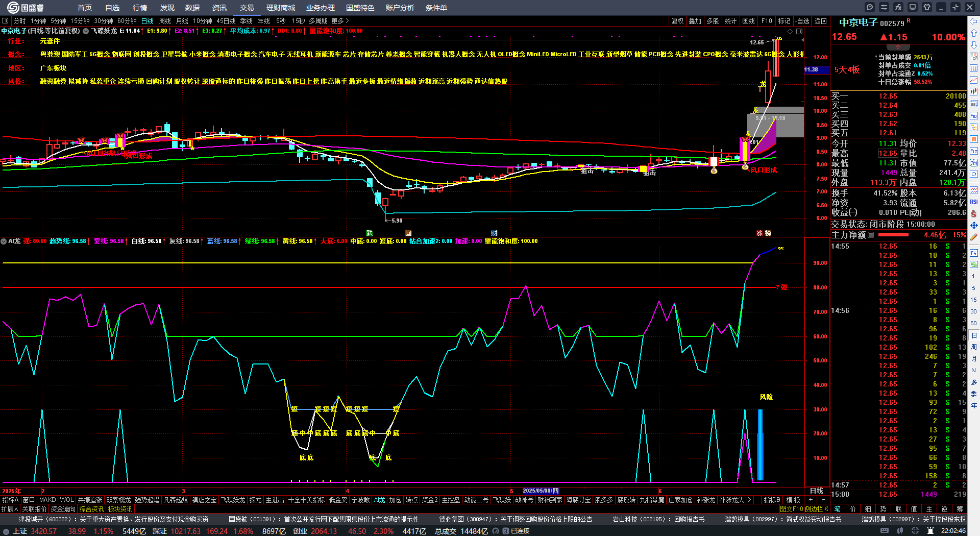The image size is (980, 536).
Task: Open the formula fx icon in title bar
Action: (x=898, y=7)
